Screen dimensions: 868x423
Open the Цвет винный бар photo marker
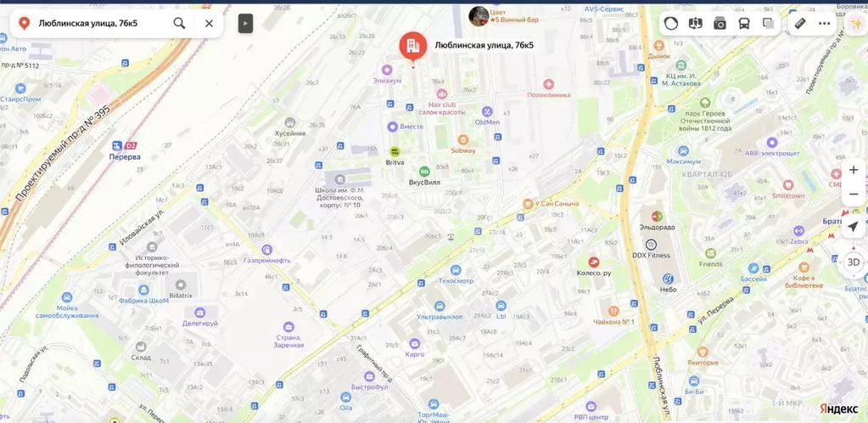point(479,16)
